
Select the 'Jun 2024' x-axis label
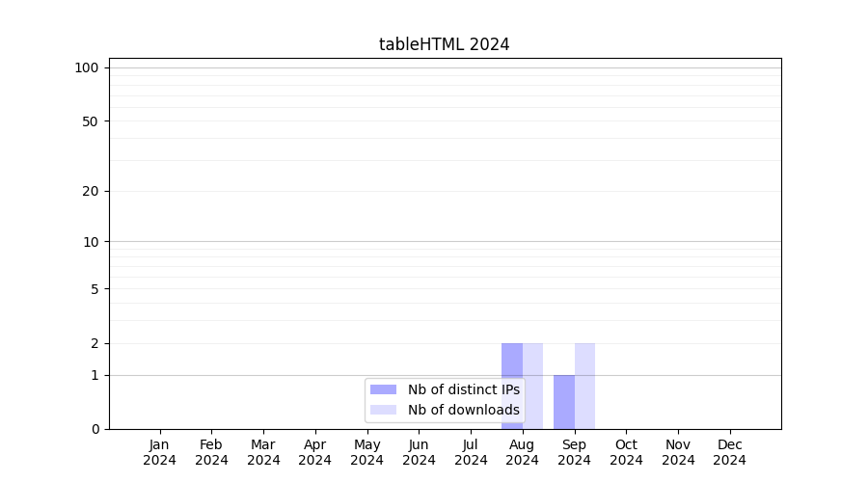pyautogui.click(x=419, y=452)
